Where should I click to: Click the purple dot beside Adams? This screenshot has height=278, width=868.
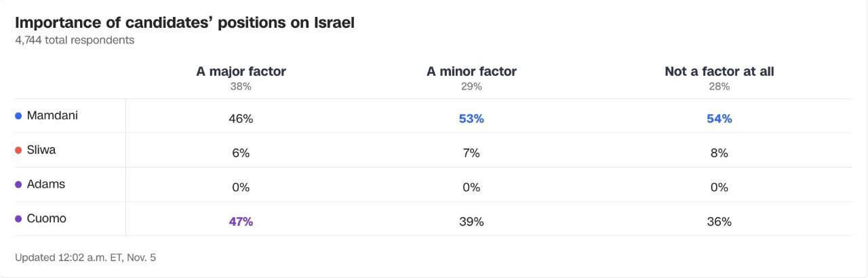pyautogui.click(x=18, y=184)
